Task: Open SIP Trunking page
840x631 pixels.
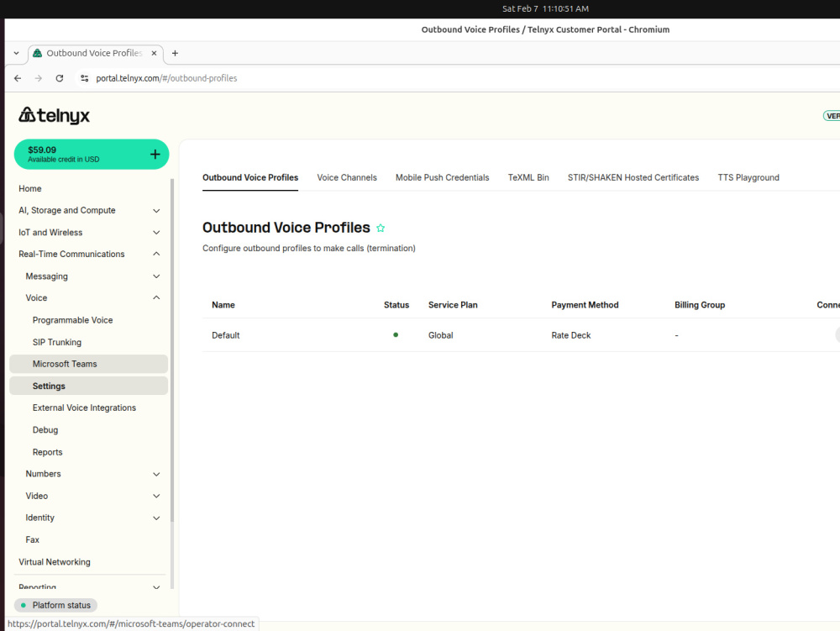Action: coord(57,342)
